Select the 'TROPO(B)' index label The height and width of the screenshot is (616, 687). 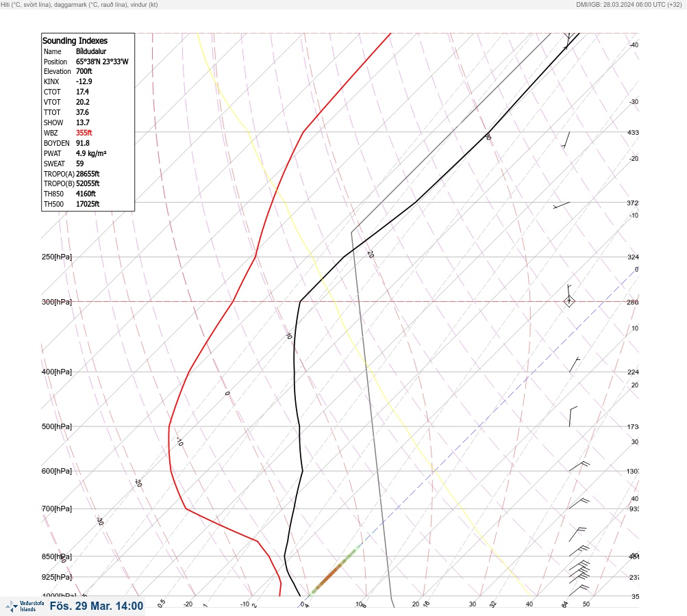[x=59, y=183]
